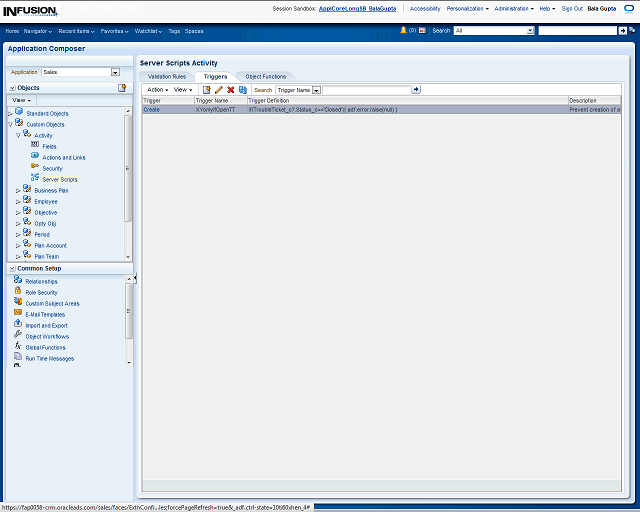640x512 pixels.
Task: Open the Action menu
Action: (158, 89)
